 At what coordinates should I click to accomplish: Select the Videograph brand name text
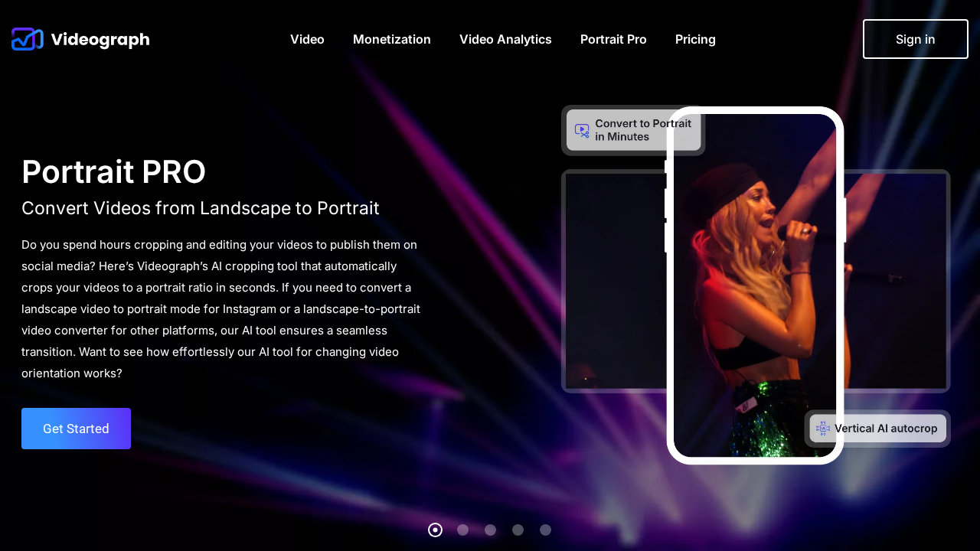100,39
